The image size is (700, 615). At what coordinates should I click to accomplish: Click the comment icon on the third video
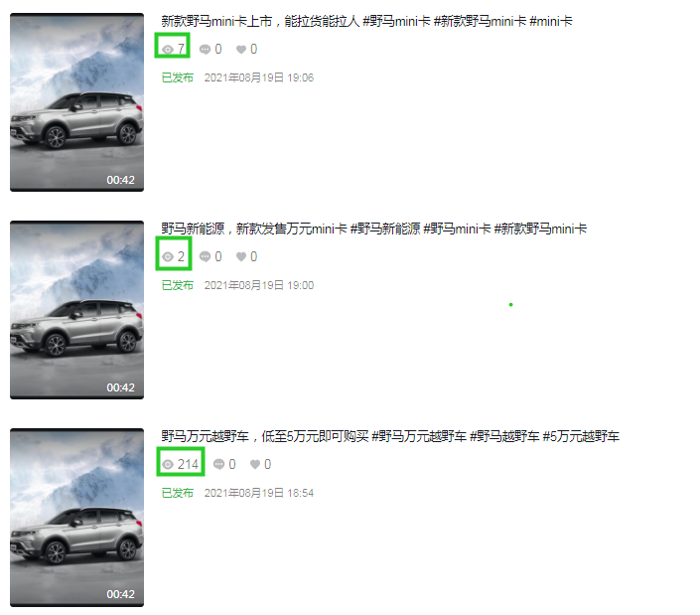218,465
